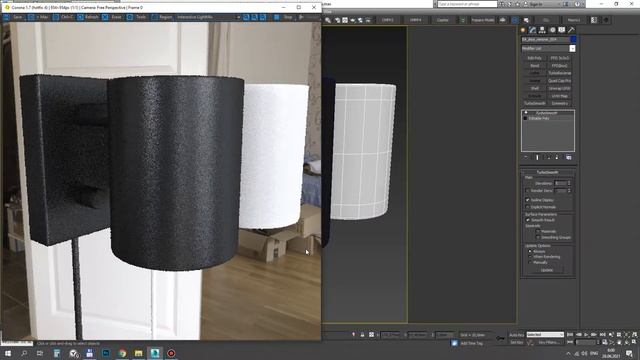Open the Windows Start menu
Viewport: 640px width, 360px height.
coord(7,353)
